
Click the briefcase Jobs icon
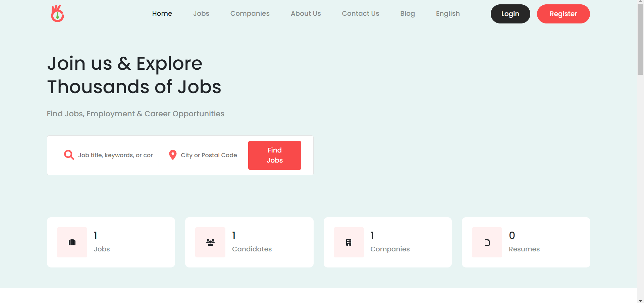coord(72,242)
